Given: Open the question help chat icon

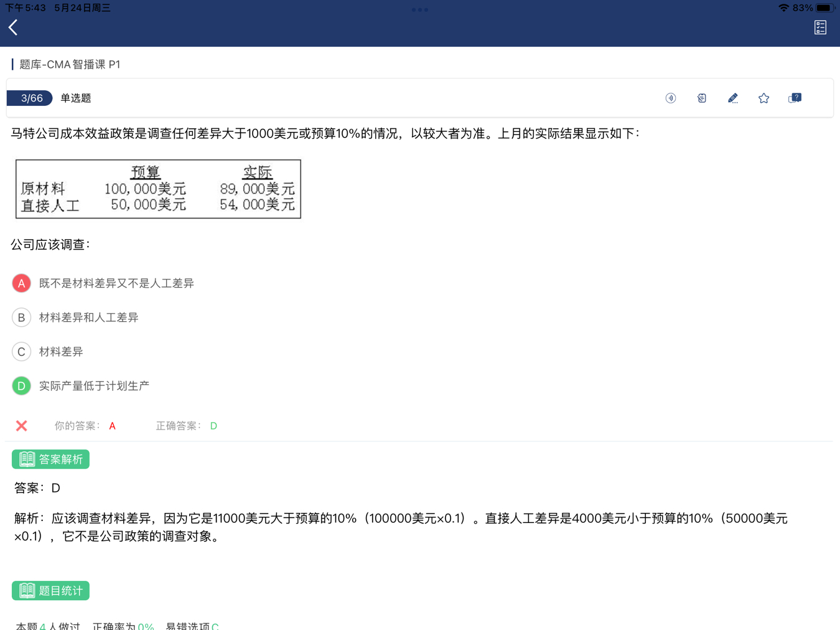Looking at the screenshot, I should tap(795, 98).
